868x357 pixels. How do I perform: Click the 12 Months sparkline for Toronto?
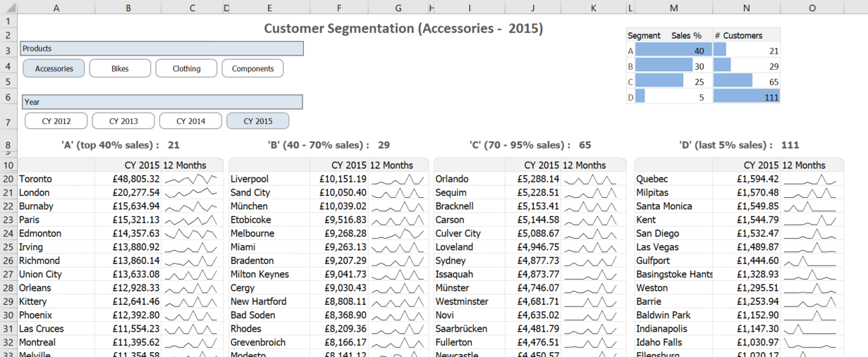(191, 179)
